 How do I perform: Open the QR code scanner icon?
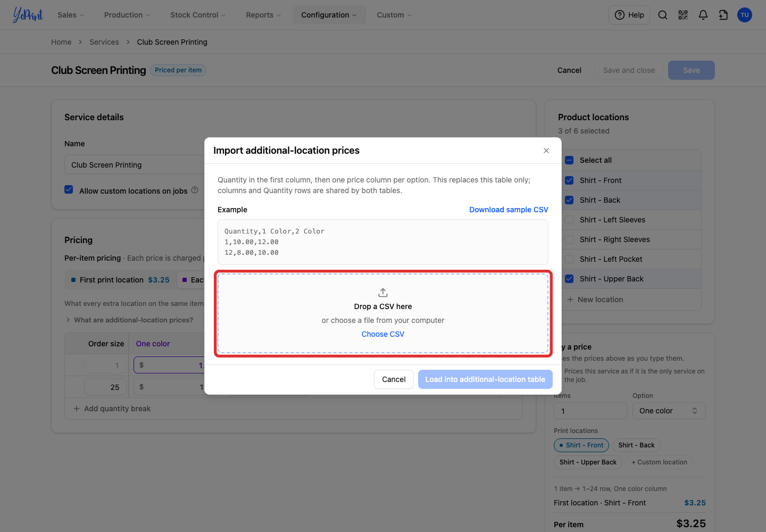tap(683, 15)
